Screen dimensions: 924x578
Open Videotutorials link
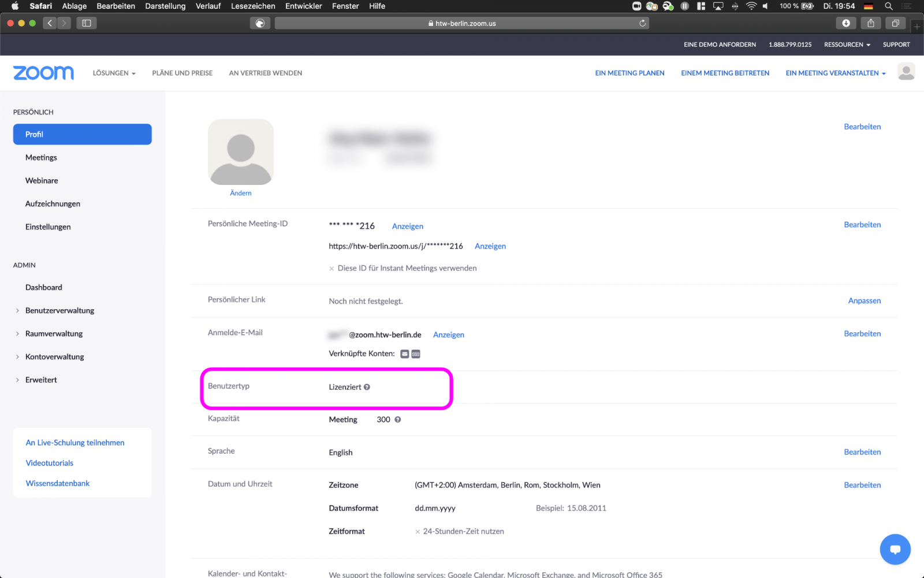(49, 463)
